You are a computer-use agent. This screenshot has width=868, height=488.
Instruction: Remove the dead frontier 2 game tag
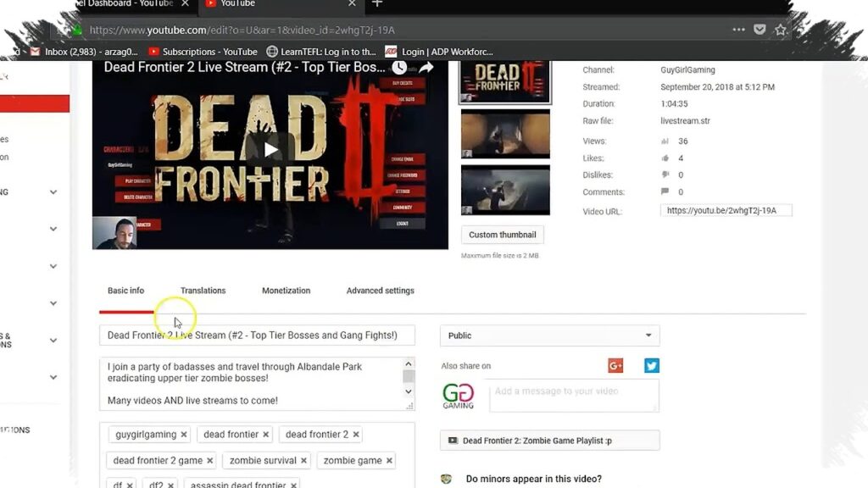click(x=210, y=461)
